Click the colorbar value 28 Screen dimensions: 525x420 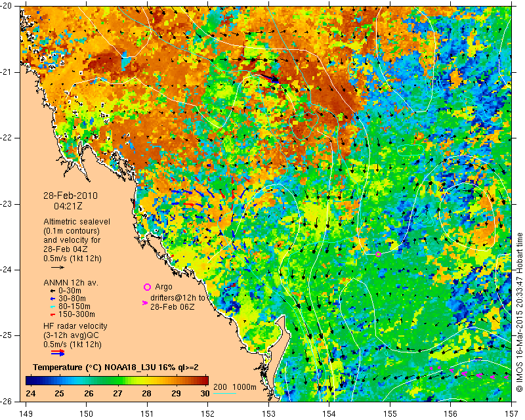pos(146,393)
